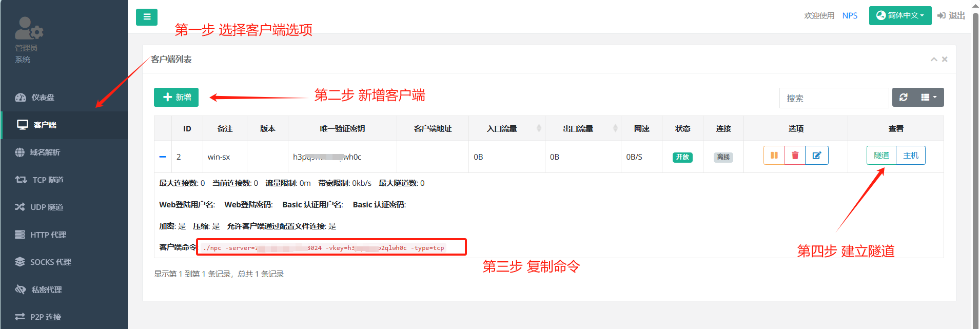Click the ID column header
Image resolution: width=980 pixels, height=329 pixels.
187,128
